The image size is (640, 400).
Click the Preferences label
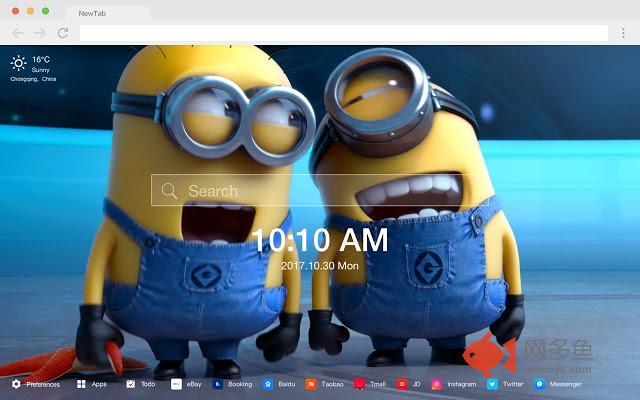[43, 384]
